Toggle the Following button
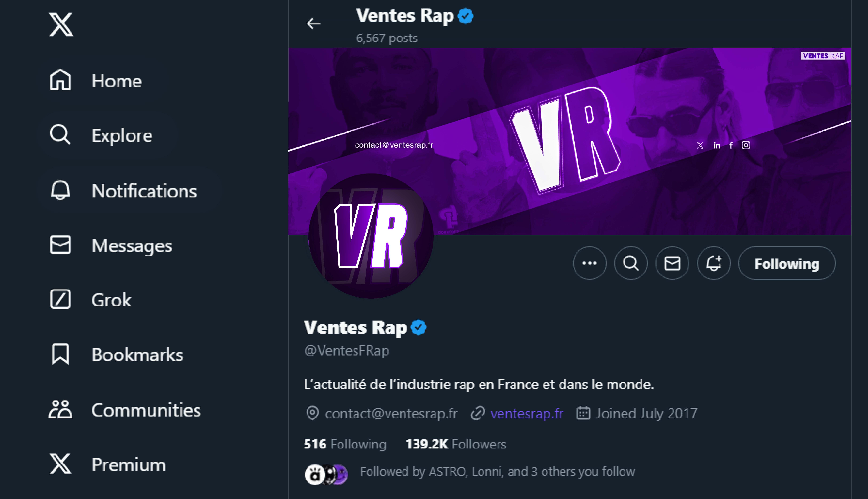Screen dimensions: 868x499 click(787, 264)
